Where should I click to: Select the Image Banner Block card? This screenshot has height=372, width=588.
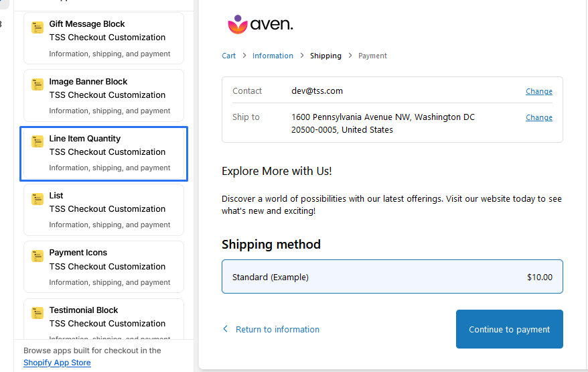pyautogui.click(x=104, y=95)
